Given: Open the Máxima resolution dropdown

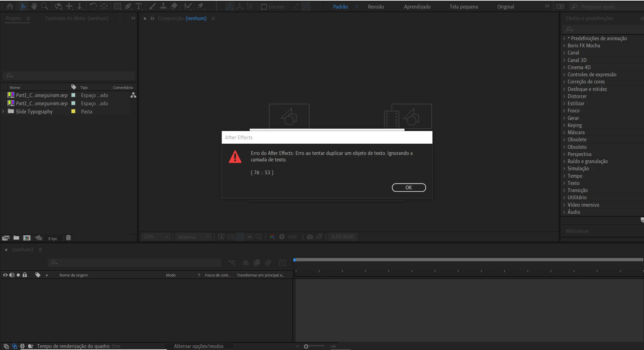Looking at the screenshot, I should click(193, 237).
